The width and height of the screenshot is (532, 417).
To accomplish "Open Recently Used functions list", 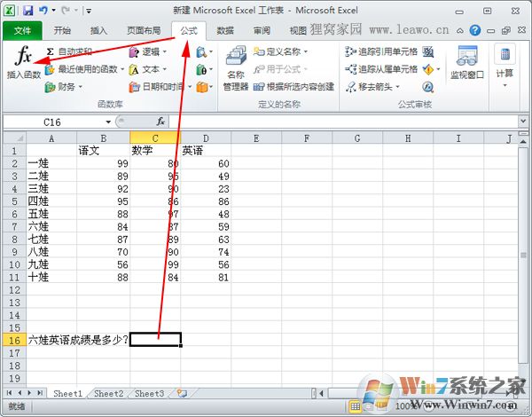I will (84, 69).
